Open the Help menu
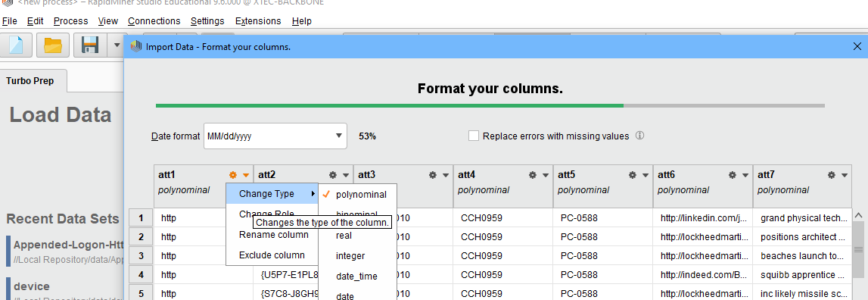The image size is (868, 300). tap(302, 21)
